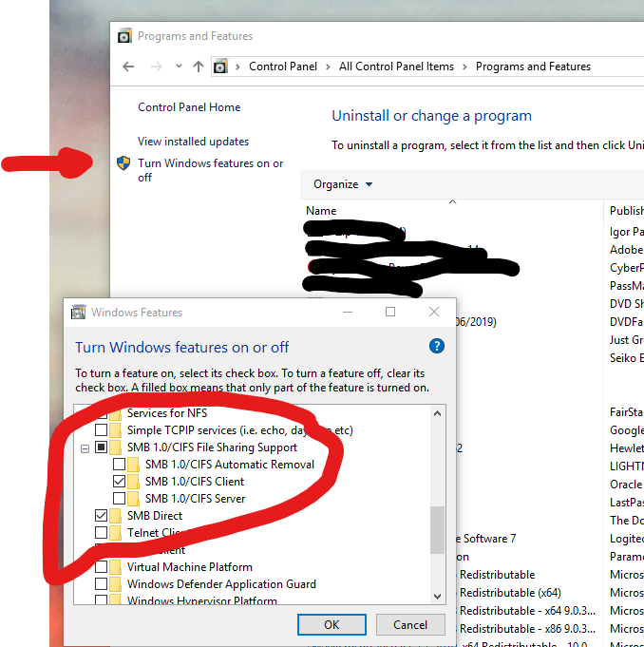
Task: Select Control Panel in the breadcrumb
Action: [283, 67]
